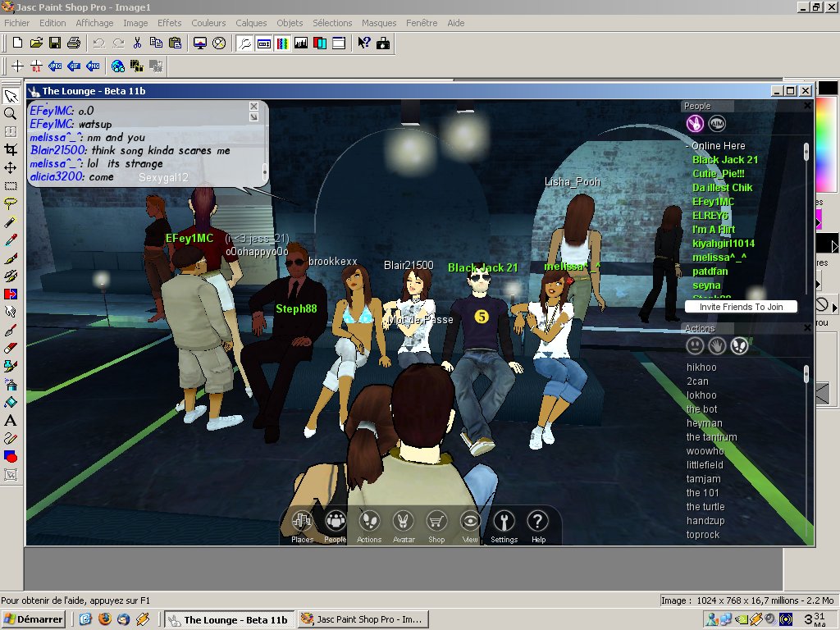Launch the PNG export icon
840x630 pixels.
93,66
